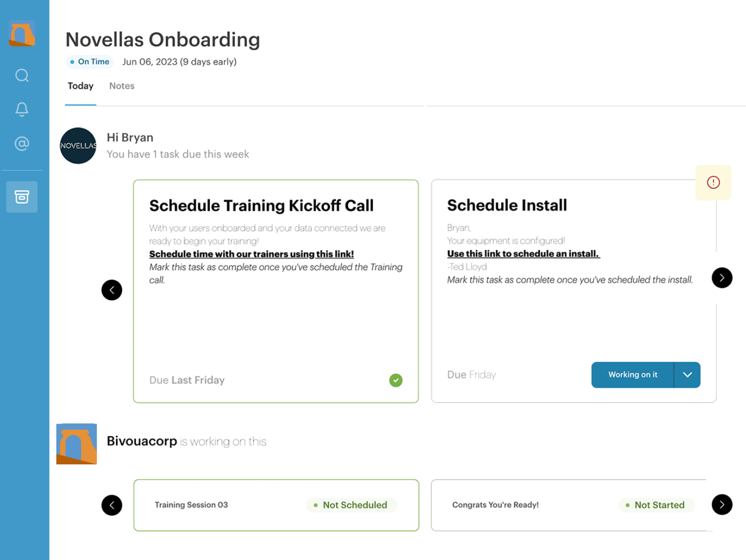Open the notifications bell
The height and width of the screenshot is (560, 746).
(x=22, y=109)
